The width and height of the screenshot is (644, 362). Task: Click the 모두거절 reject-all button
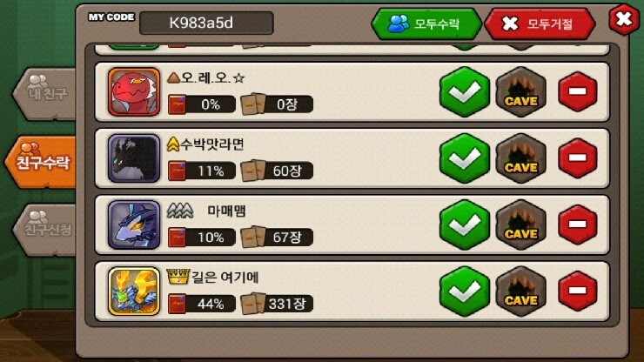(x=540, y=23)
